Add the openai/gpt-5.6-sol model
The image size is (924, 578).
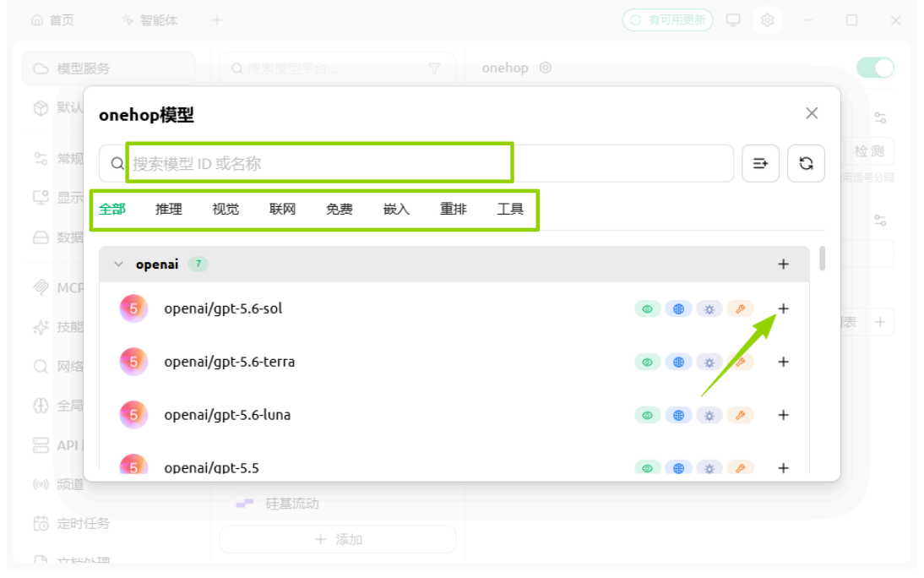pos(783,308)
